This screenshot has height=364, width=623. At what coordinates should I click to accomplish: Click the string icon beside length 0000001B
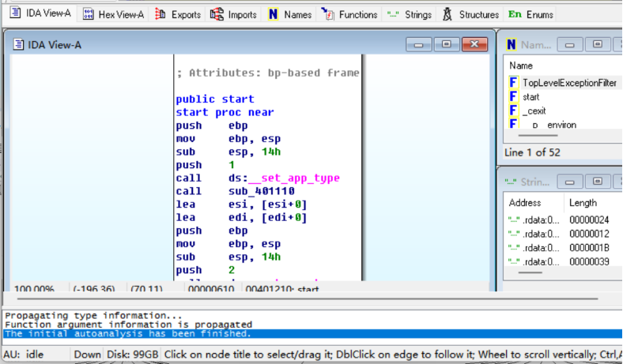coord(514,247)
